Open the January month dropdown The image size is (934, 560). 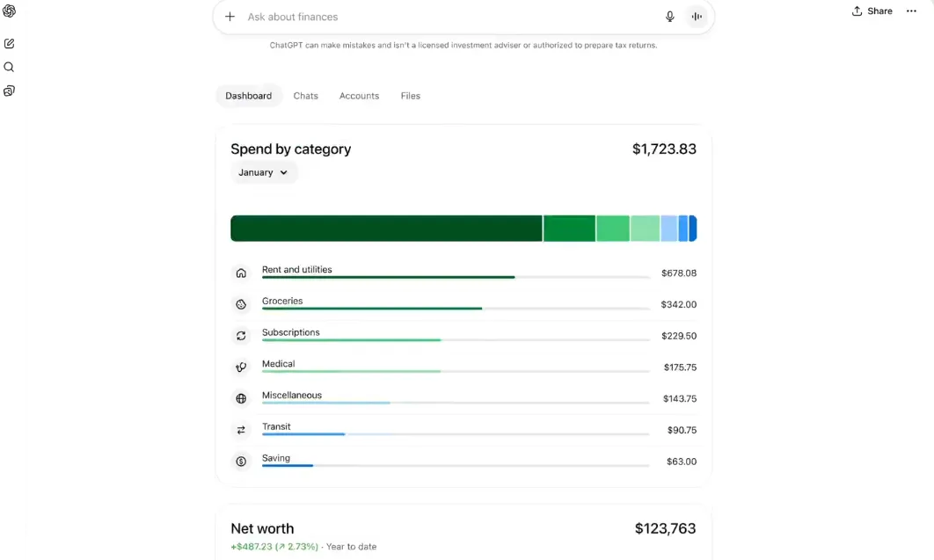coord(263,172)
